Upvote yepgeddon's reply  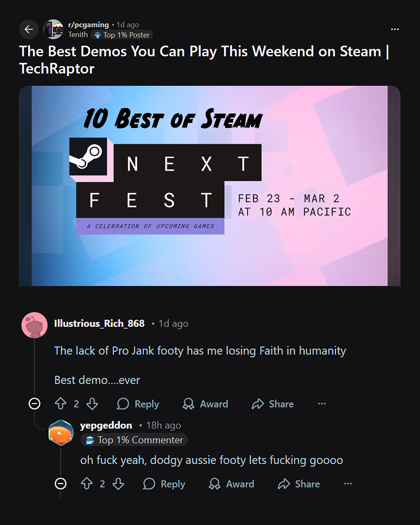point(87,484)
